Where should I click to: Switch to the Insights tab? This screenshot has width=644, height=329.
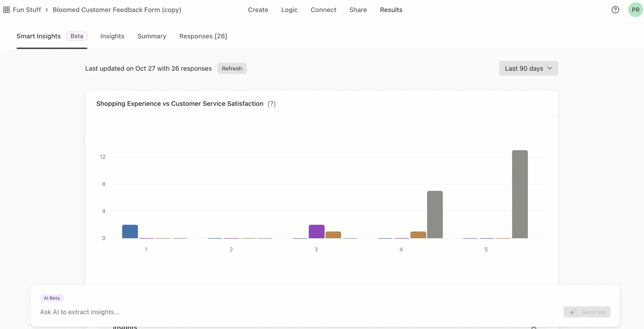point(112,36)
